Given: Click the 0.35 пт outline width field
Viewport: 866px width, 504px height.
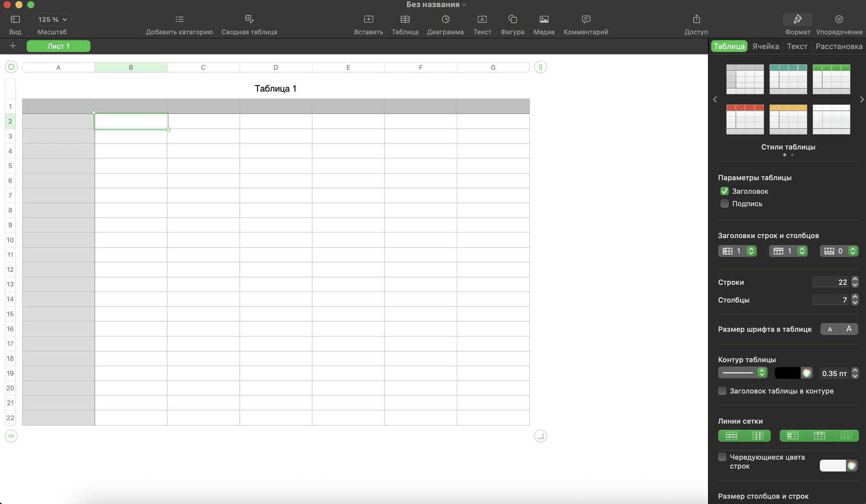Looking at the screenshot, I should (x=835, y=374).
